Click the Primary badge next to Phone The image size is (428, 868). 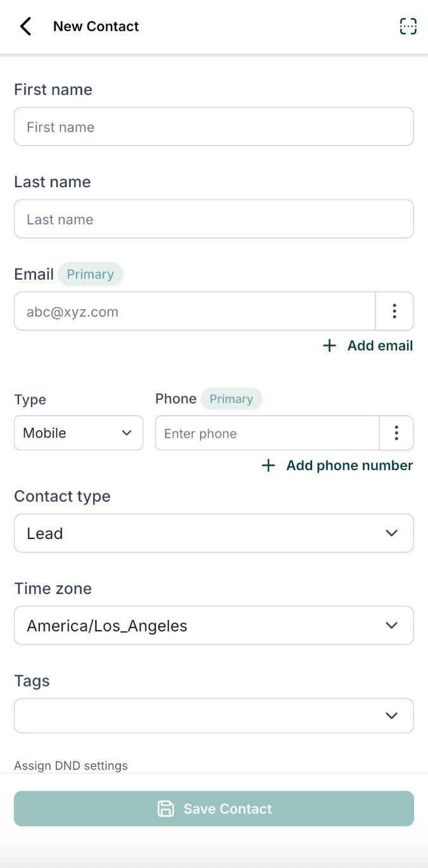231,399
